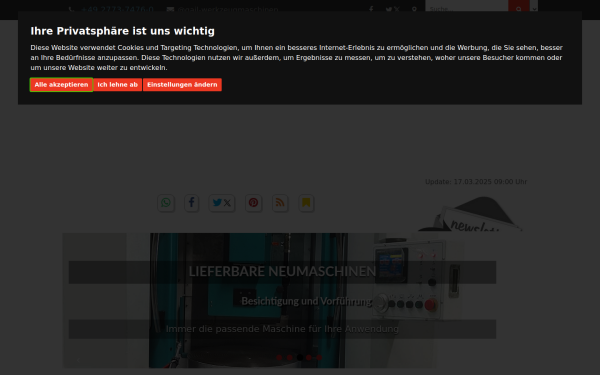Image resolution: width=600 pixels, height=375 pixels.
Task: Share the page via WhatsApp icon
Action: click(166, 203)
